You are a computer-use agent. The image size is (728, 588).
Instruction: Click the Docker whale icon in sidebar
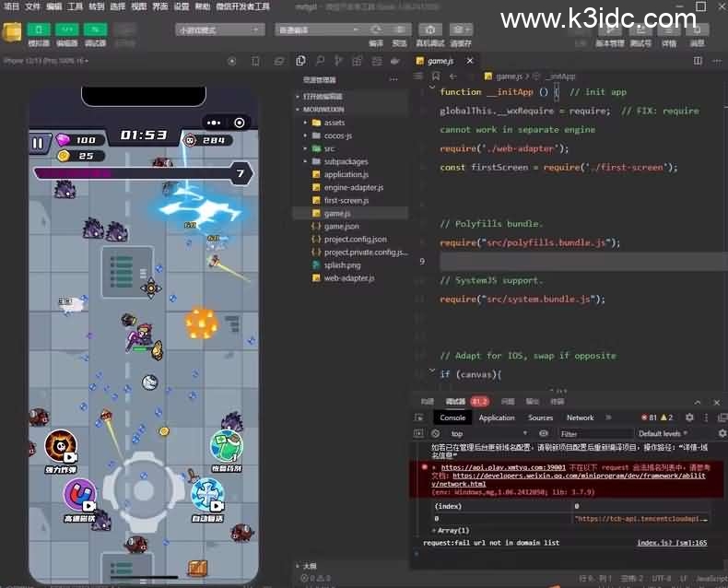click(395, 61)
